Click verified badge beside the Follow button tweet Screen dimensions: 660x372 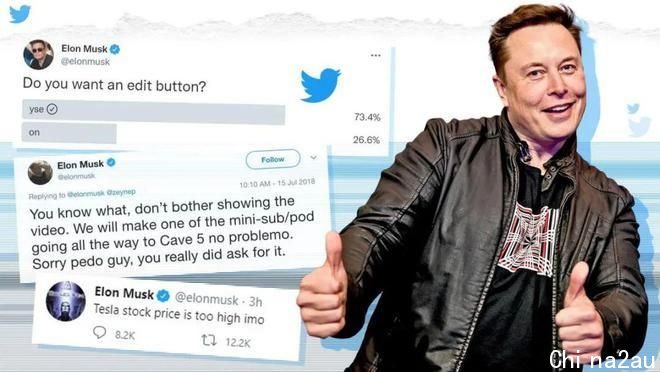pos(111,162)
